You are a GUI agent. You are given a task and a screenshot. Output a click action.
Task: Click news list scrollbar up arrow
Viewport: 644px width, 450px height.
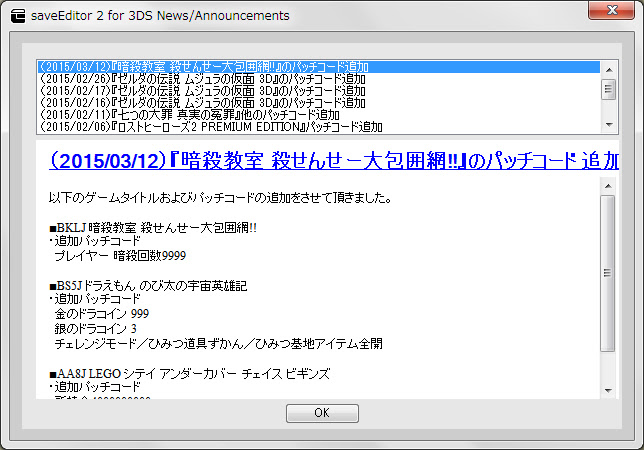(609, 70)
